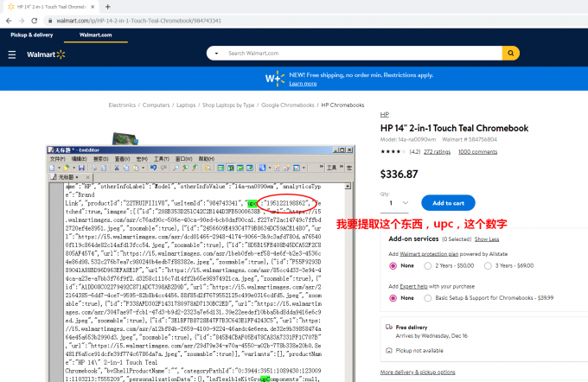
Task: Click the New file icon in EmEditor
Action: tap(52, 168)
